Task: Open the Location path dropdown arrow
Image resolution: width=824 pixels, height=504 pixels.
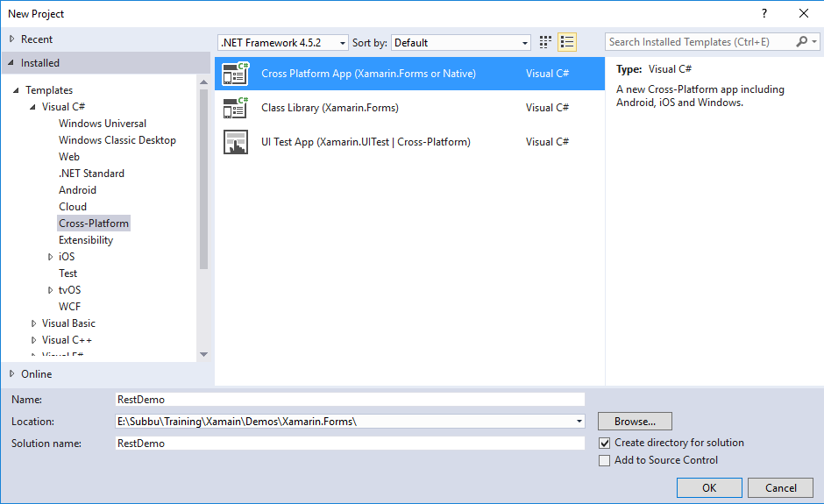Action: tap(579, 422)
